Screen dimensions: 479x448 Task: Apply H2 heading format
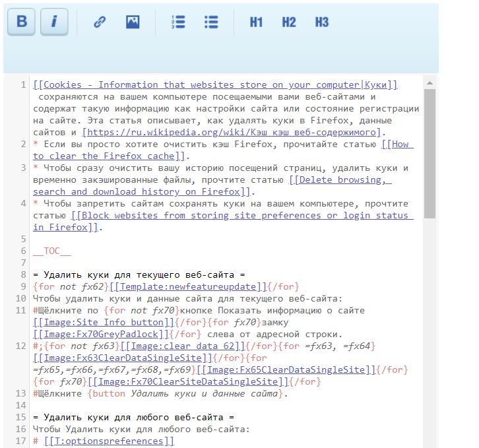289,22
